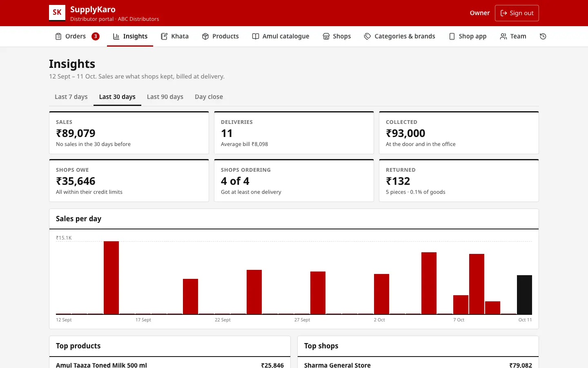Click the 'Insights' page heading
The image size is (588, 368).
[x=72, y=64]
